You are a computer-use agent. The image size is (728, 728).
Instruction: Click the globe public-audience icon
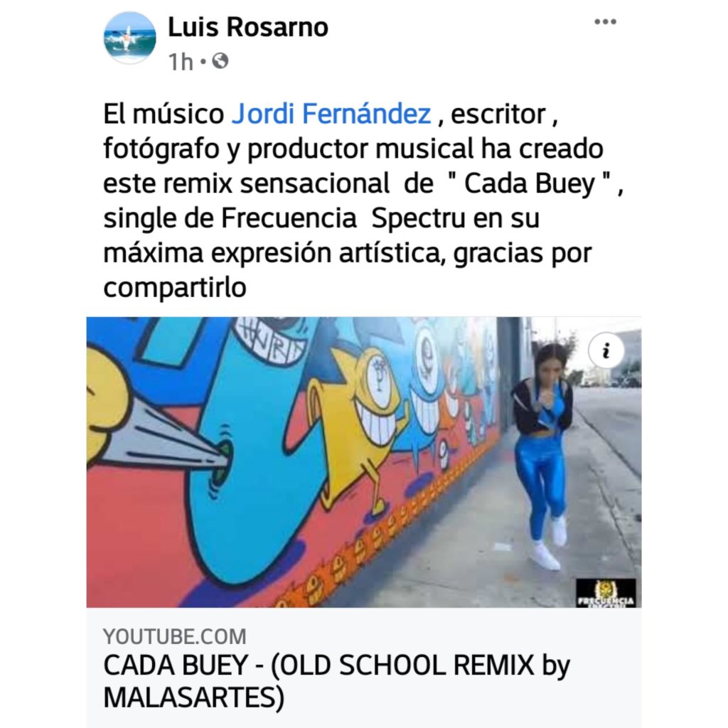point(220,61)
